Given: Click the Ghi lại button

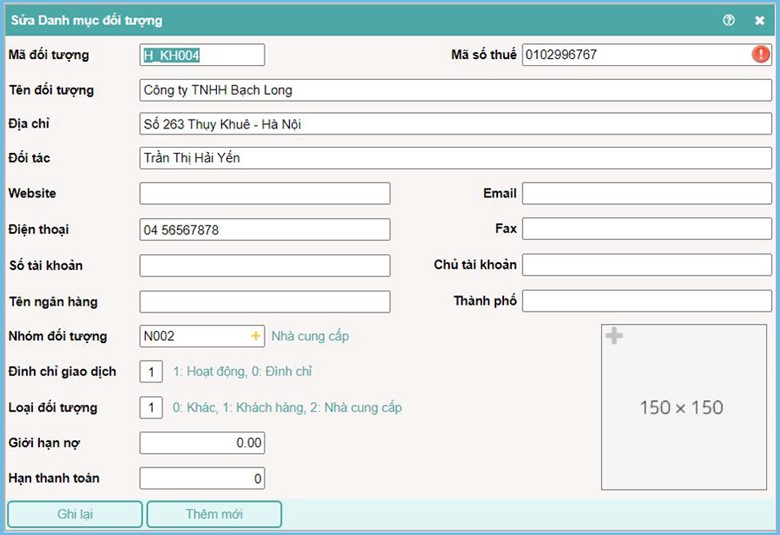Looking at the screenshot, I should (x=75, y=514).
